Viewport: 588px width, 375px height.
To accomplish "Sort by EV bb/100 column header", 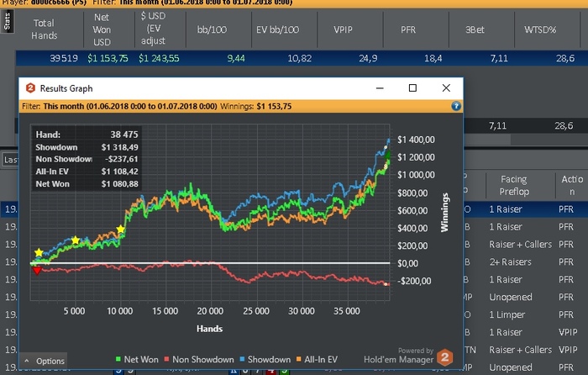I will [x=277, y=29].
